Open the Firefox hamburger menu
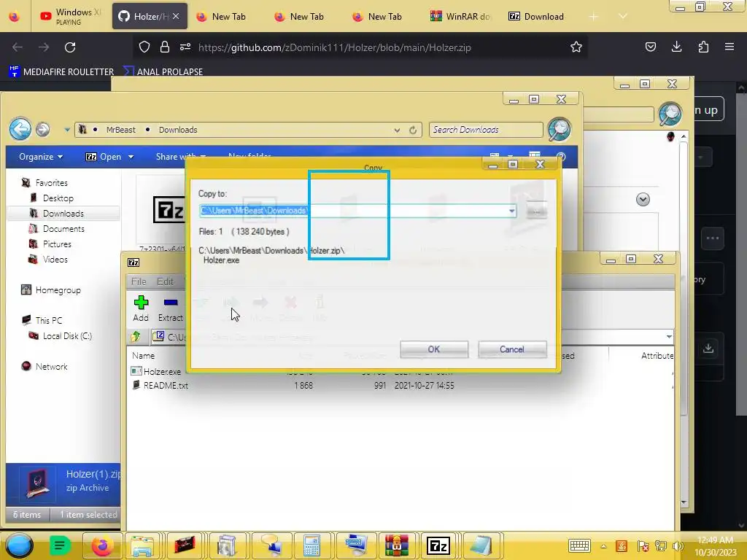 [x=729, y=47]
